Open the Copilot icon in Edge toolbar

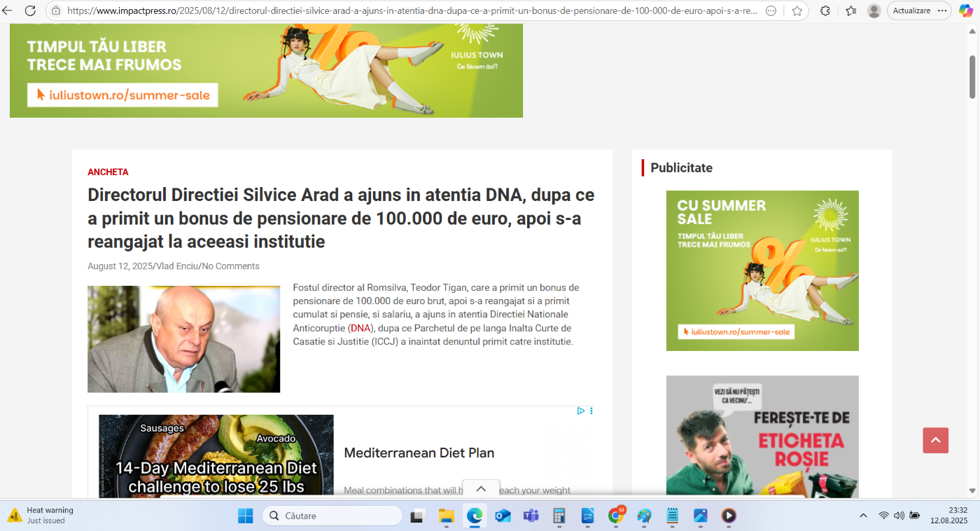(x=965, y=11)
